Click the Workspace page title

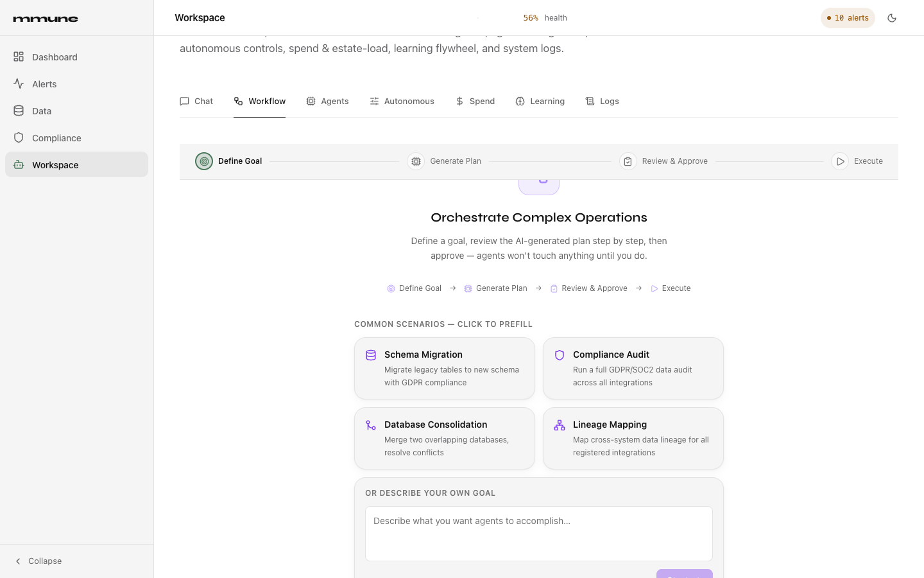click(200, 18)
